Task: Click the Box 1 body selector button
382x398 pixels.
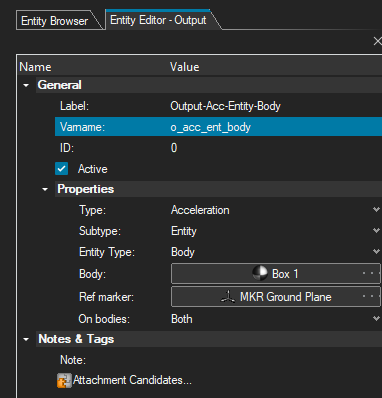Action: (275, 274)
